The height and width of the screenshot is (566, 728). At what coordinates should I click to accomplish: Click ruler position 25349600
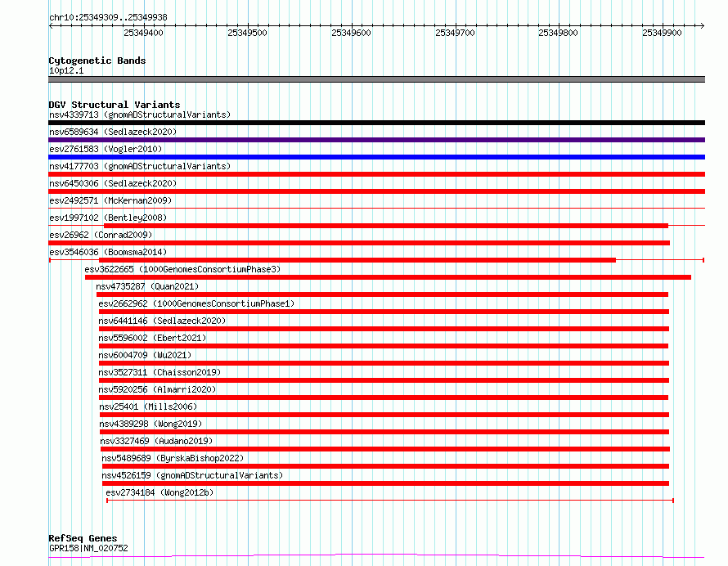pos(351,33)
